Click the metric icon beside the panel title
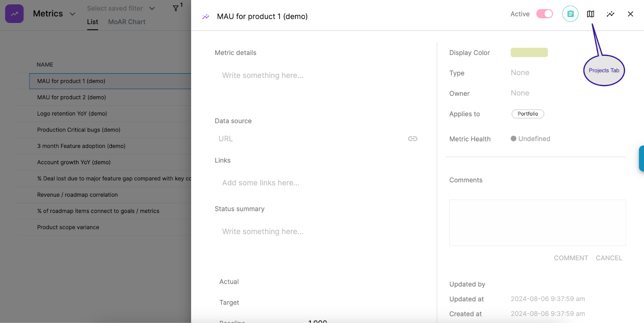 [206, 16]
